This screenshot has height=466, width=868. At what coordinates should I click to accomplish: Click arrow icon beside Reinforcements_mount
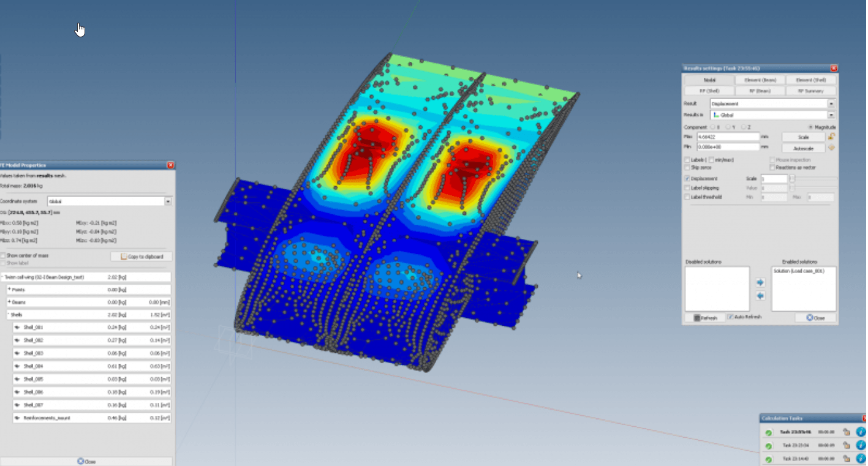18,418
